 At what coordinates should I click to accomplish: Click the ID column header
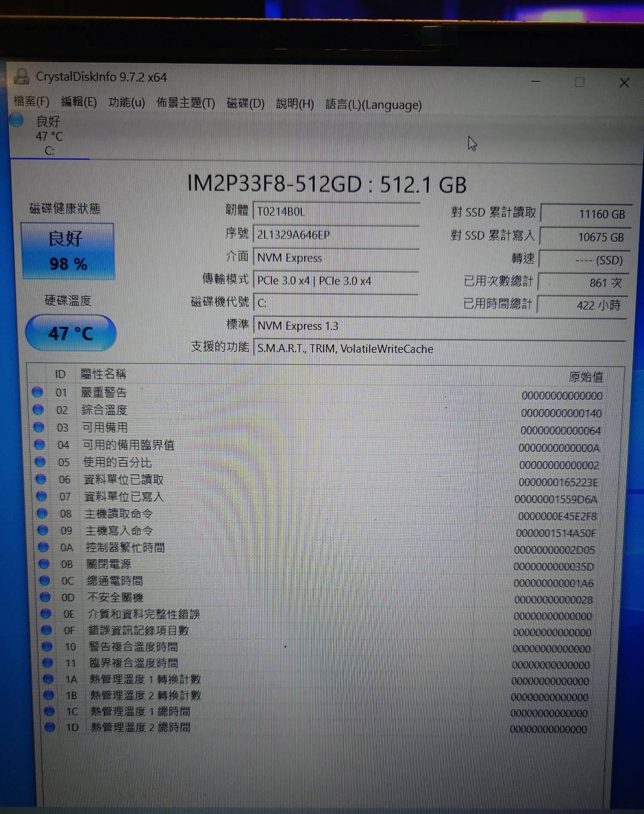[60, 374]
